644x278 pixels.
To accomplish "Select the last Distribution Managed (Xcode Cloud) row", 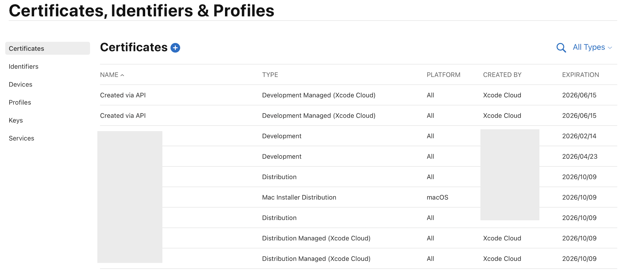I will pos(316,259).
